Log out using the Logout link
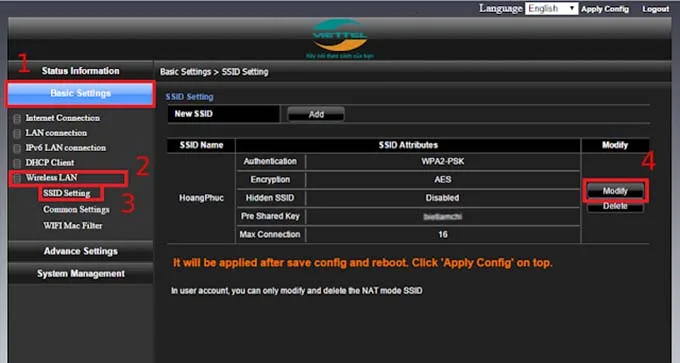 point(655,9)
